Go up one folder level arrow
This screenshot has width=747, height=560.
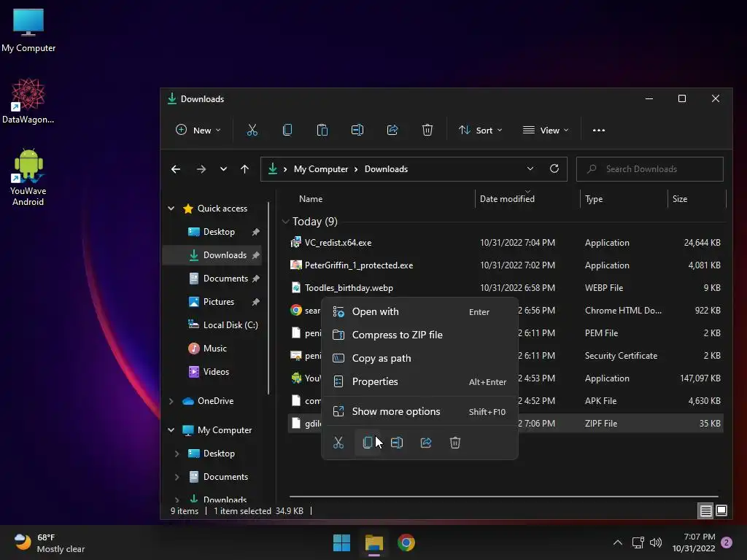coord(245,169)
